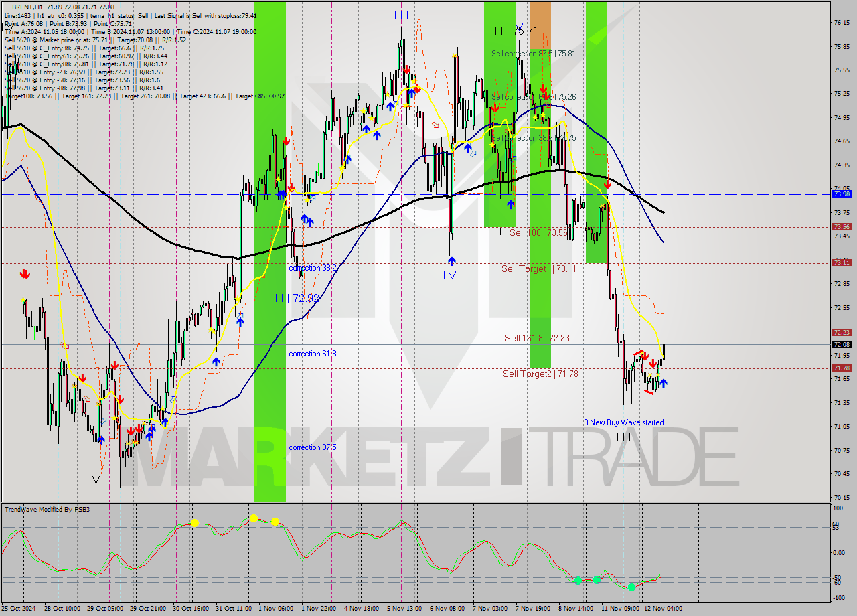Click the '6 Nov 08:00' time label
Viewport: 857px width, 616px height.
point(447,609)
